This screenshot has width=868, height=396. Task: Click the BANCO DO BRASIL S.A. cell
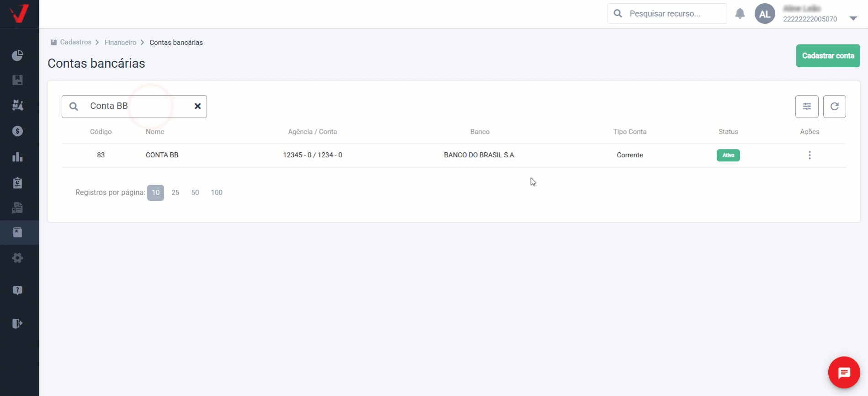click(x=480, y=155)
